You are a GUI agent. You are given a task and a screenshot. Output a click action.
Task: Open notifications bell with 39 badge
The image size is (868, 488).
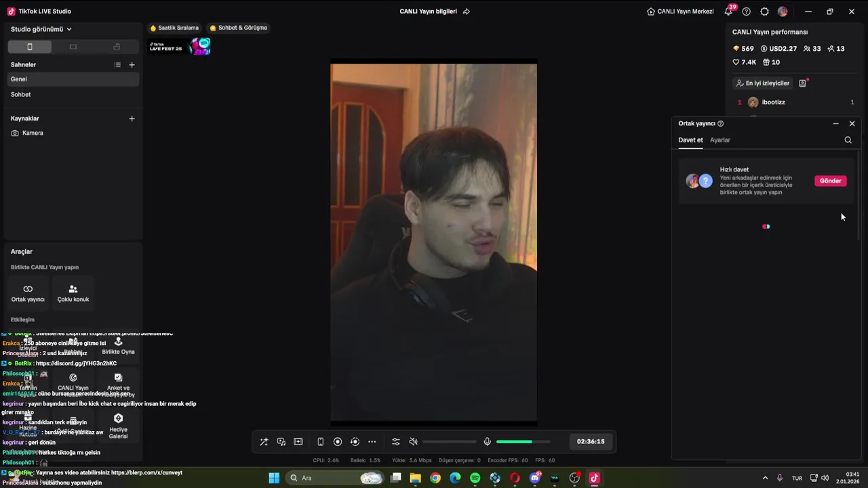coord(728,12)
